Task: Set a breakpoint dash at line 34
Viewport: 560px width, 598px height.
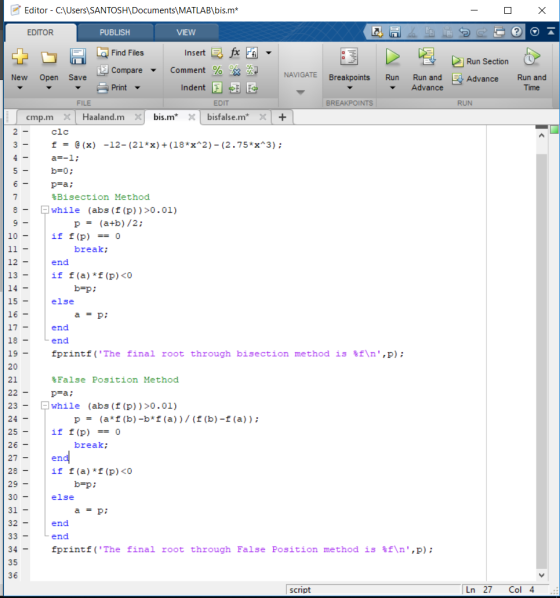Action: coord(26,549)
